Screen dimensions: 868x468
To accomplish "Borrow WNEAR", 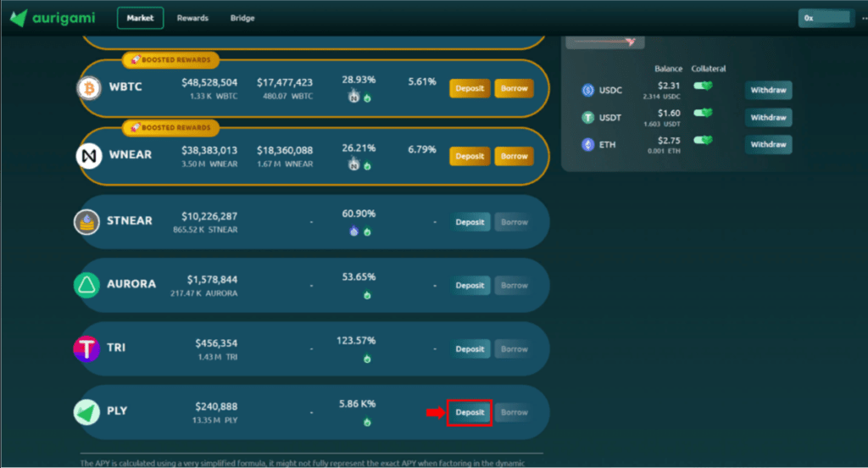I will 515,156.
